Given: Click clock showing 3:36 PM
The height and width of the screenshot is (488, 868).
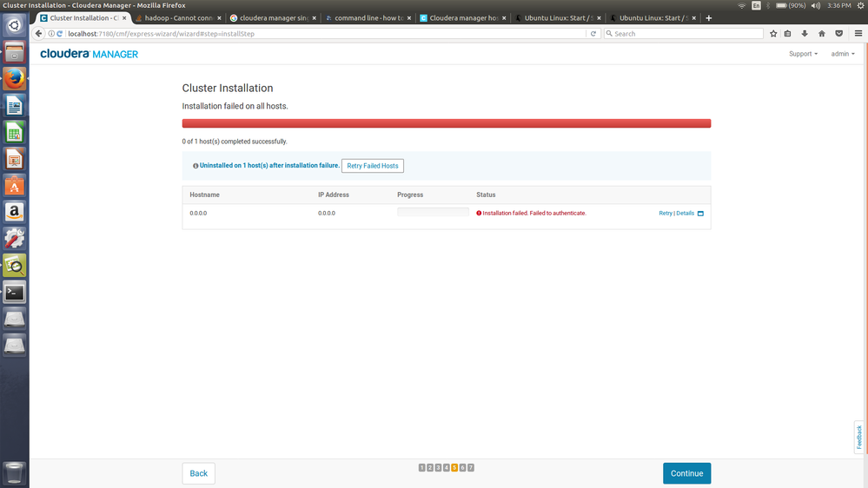Looking at the screenshot, I should [x=838, y=5].
